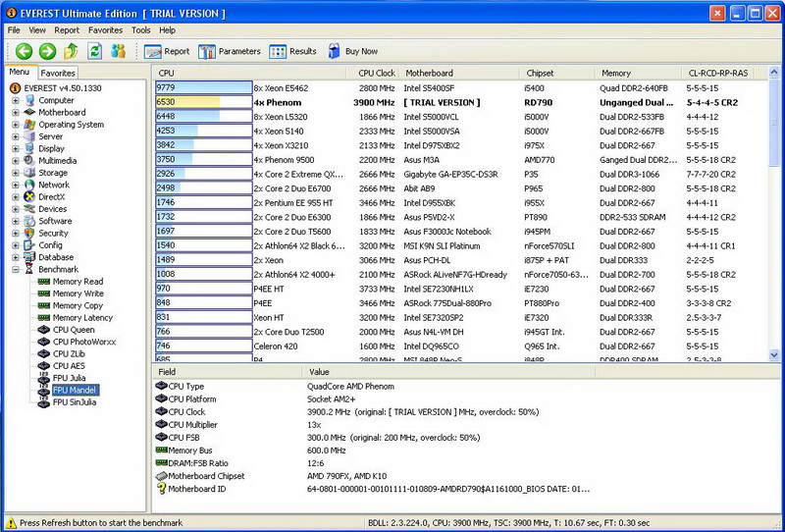Image resolution: width=785 pixels, height=532 pixels.
Task: Select the Multimedia icon in the tree
Action: click(29, 160)
